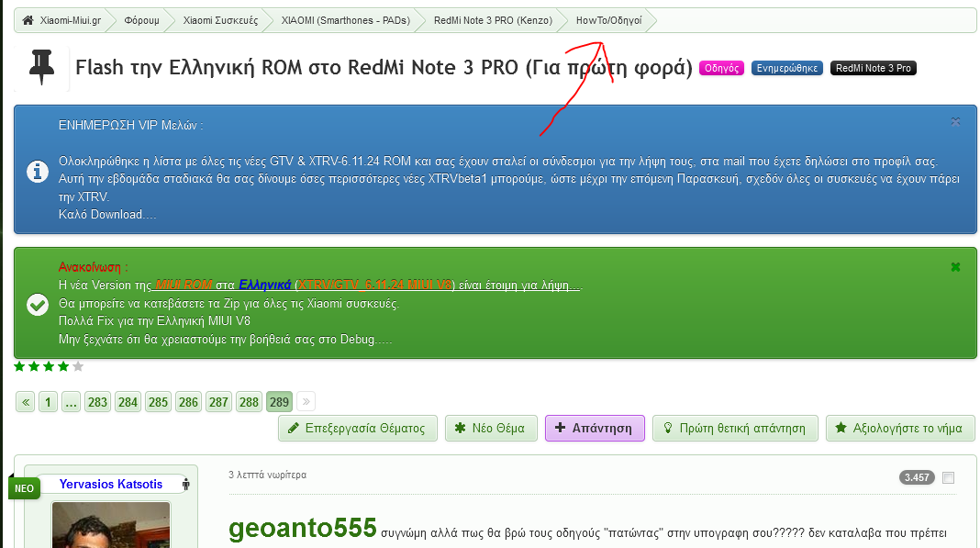The image size is (980, 548).
Task: Click Επεξεργασία Θέματος button
Action: [358, 429]
